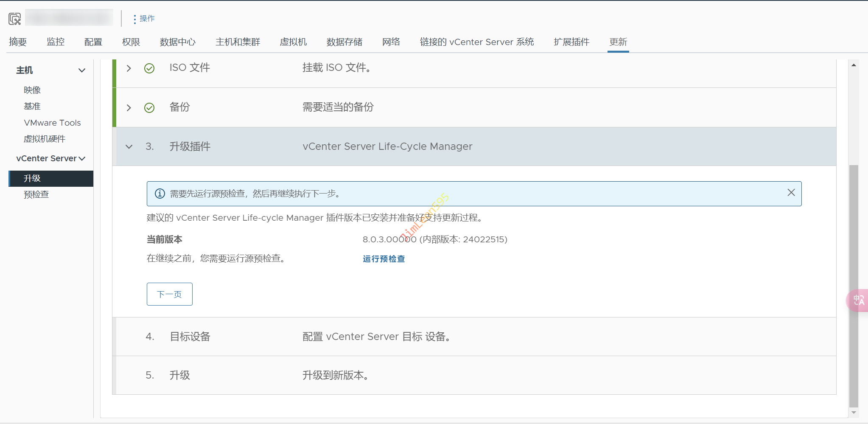
Task: Click the vCenter Server object icon
Action: 14,19
